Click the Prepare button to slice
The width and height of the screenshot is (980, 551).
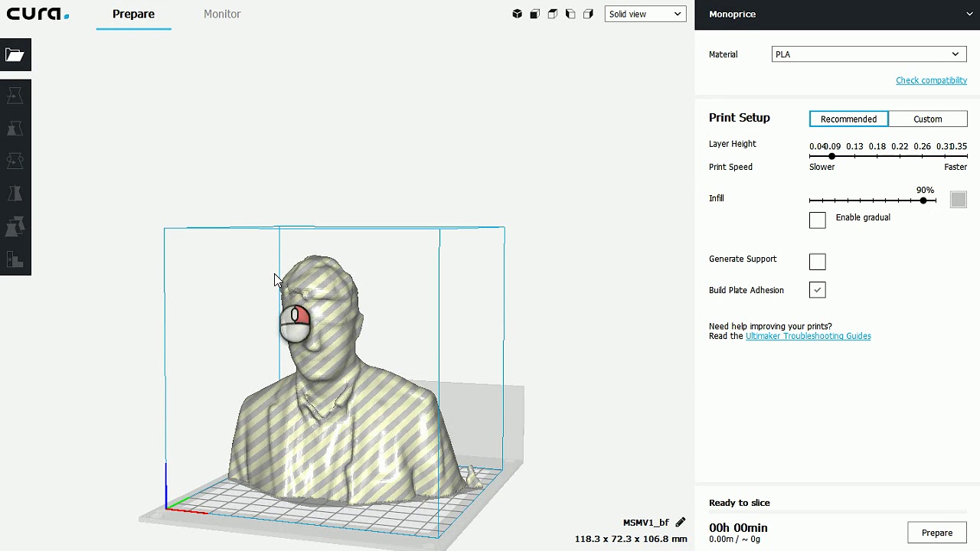point(937,533)
